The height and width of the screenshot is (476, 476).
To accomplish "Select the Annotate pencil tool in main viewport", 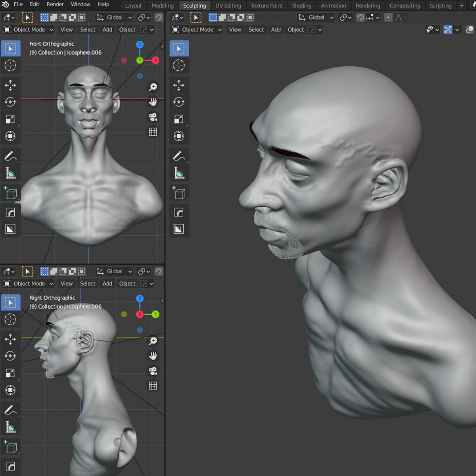I will tap(179, 156).
